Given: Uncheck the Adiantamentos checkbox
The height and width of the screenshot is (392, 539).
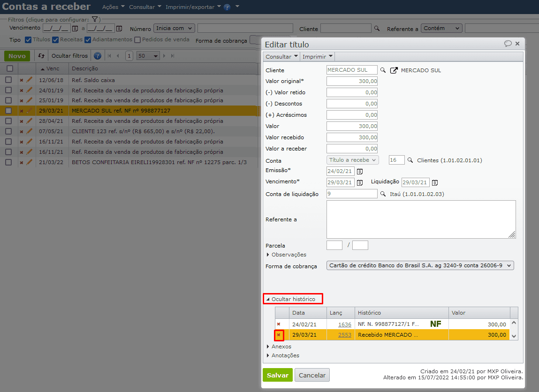Looking at the screenshot, I should pyautogui.click(x=88, y=40).
